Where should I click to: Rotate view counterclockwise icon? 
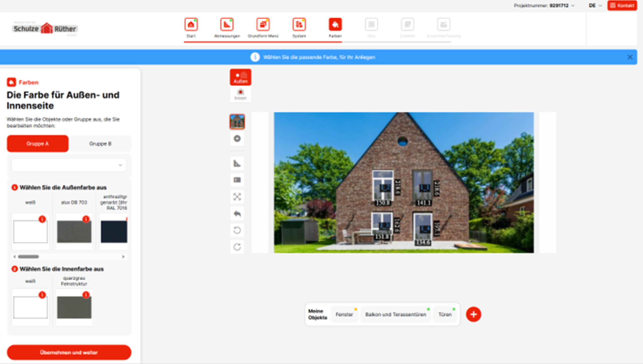(x=237, y=230)
